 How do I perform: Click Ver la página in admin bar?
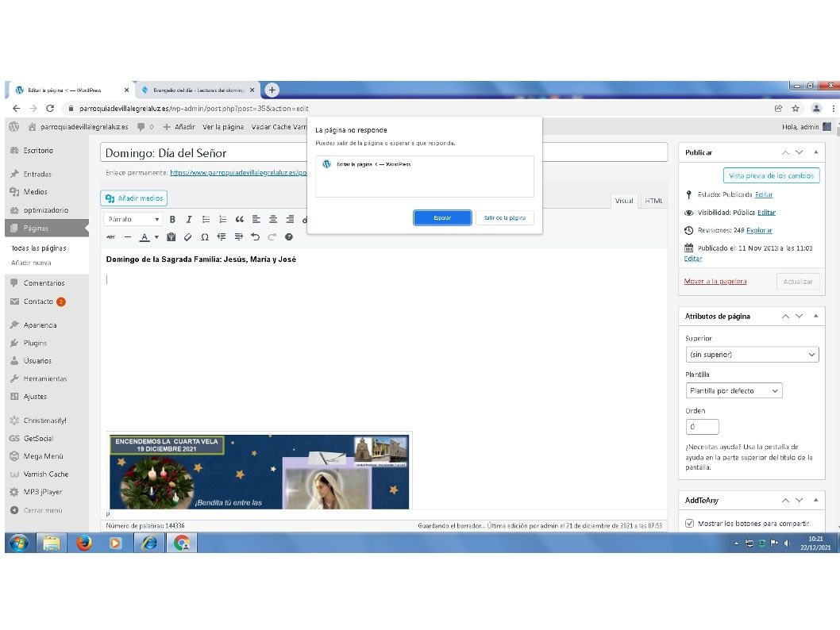(x=223, y=127)
